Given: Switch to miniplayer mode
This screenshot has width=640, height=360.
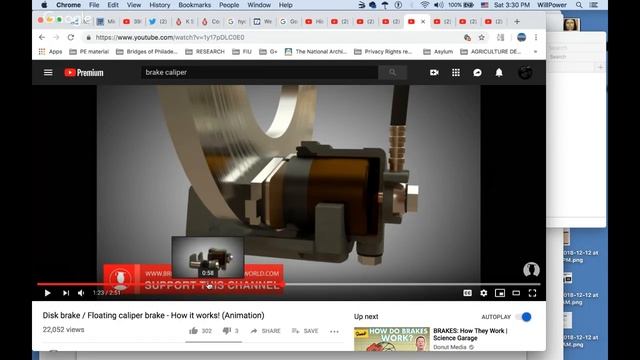Looking at the screenshot, I should pos(500,293).
